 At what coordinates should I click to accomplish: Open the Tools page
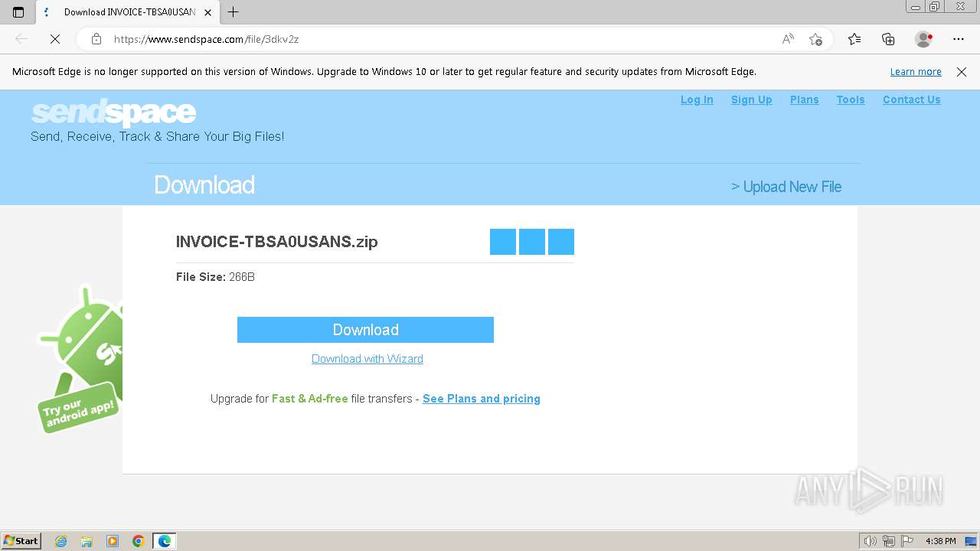(851, 99)
